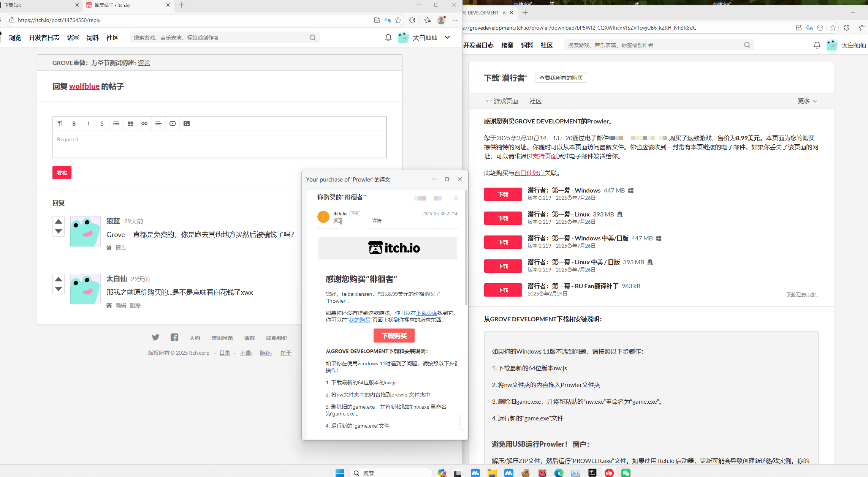Downvote 狼蓝's reply
The width and height of the screenshot is (868, 477).
tap(59, 231)
